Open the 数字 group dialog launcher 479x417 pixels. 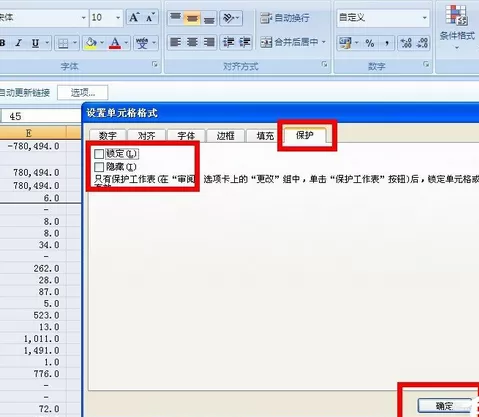point(426,64)
